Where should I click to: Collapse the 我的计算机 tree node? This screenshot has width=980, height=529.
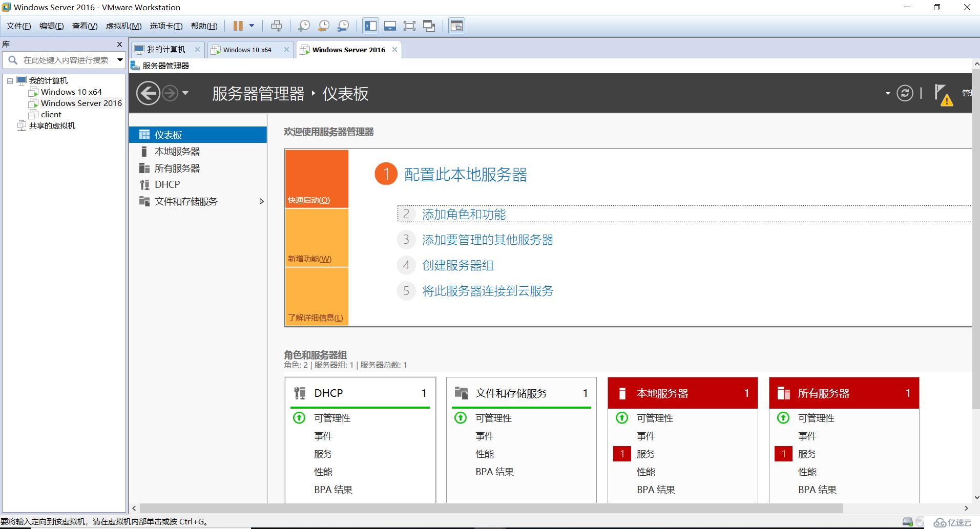click(x=10, y=81)
